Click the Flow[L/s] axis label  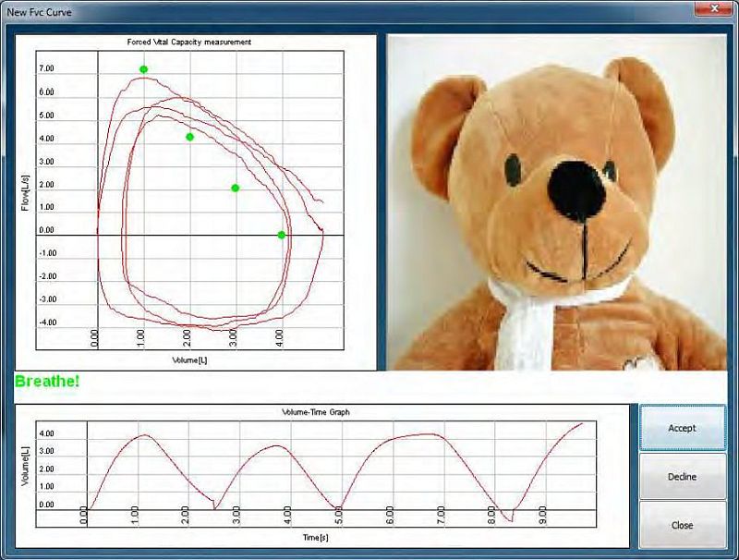click(25, 193)
